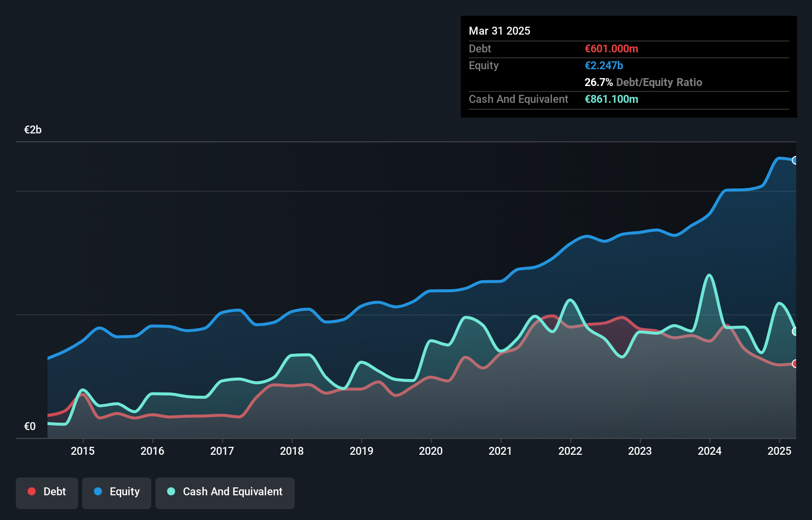Select the teal Cash endpoint marker

pyautogui.click(x=795, y=332)
